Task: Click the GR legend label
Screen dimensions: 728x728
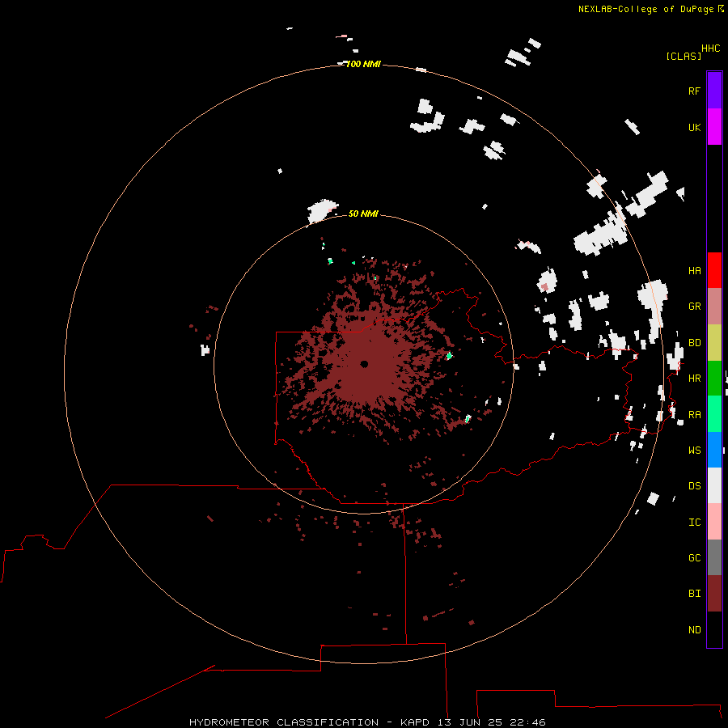Action: 694,307
